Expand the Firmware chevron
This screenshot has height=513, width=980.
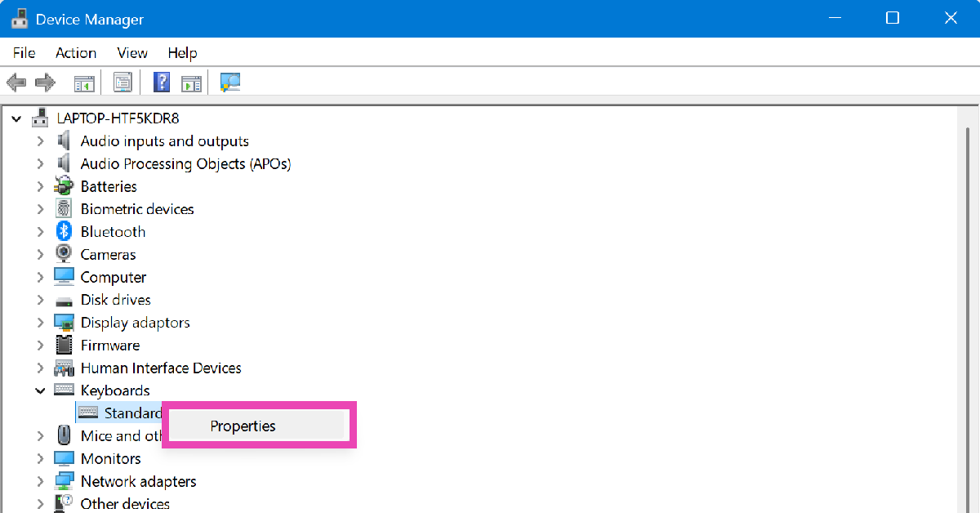click(40, 345)
